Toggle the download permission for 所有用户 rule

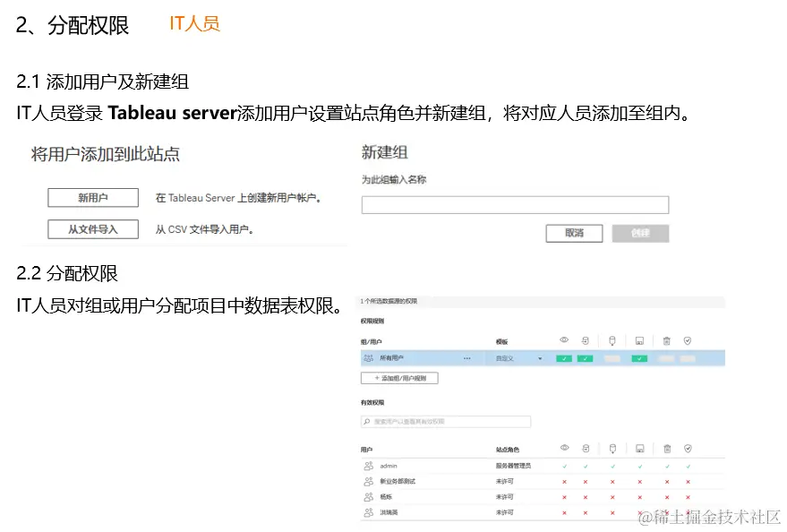click(585, 357)
